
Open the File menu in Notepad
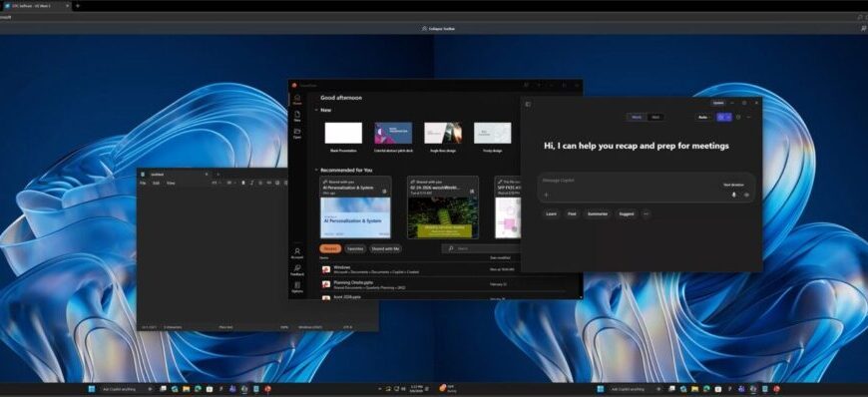(143, 183)
